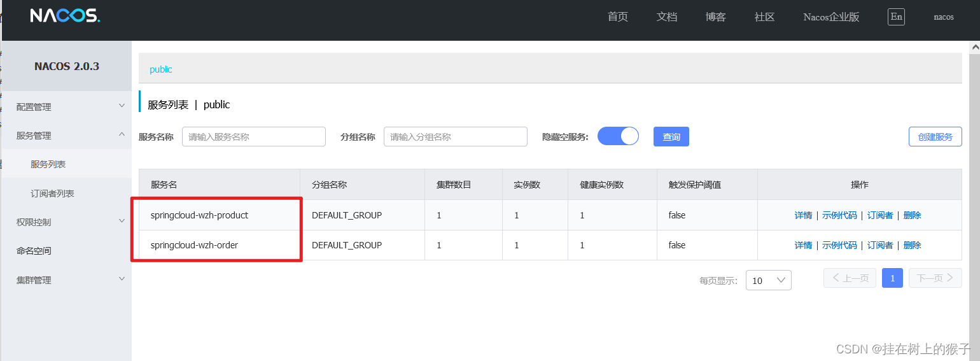Click 删除 for springcloud-wzh-product
Image resolution: width=980 pixels, height=361 pixels.
click(x=912, y=215)
